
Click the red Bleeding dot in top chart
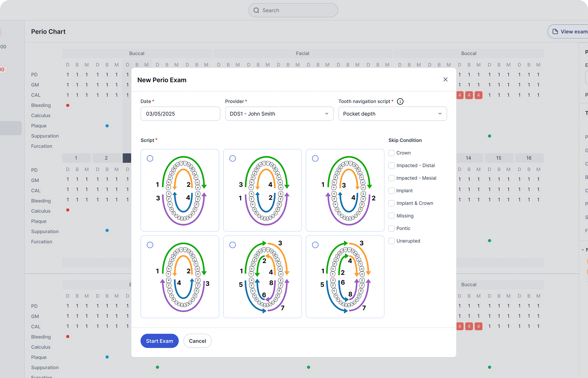[x=68, y=106]
